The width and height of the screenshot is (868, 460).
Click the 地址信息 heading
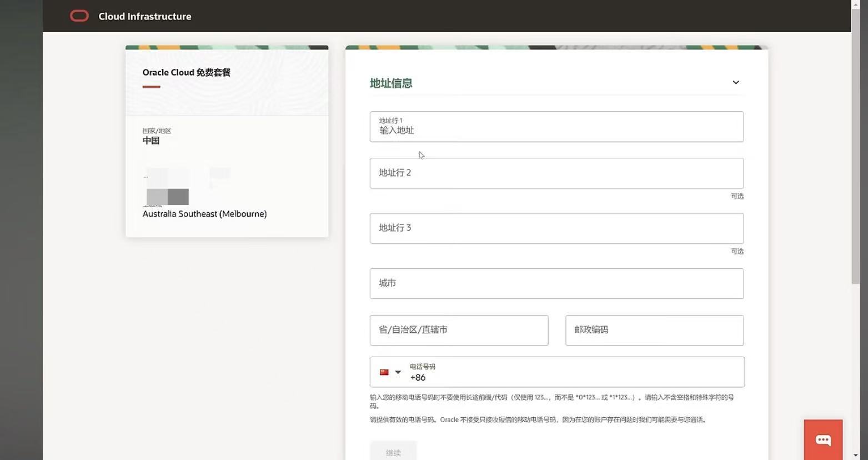point(391,83)
